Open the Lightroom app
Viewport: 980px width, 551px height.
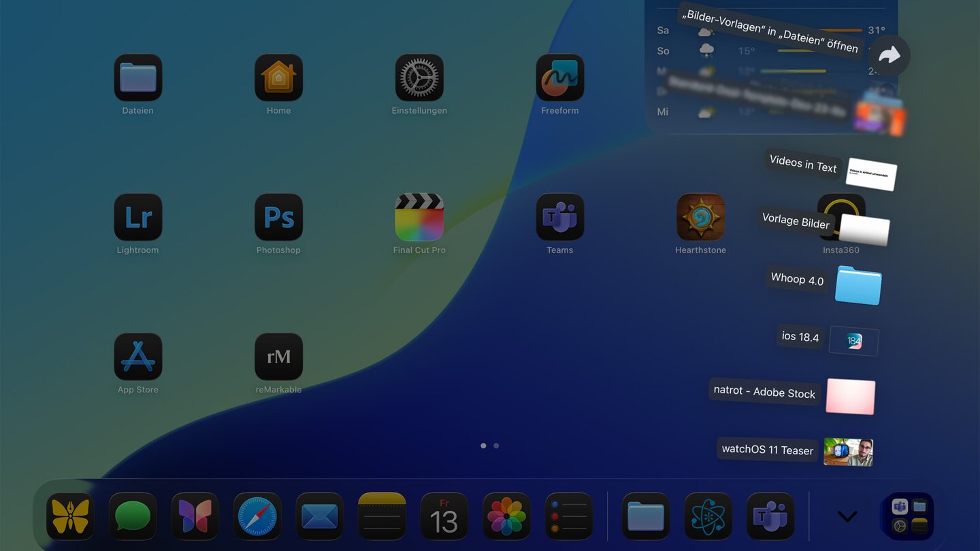[137, 217]
